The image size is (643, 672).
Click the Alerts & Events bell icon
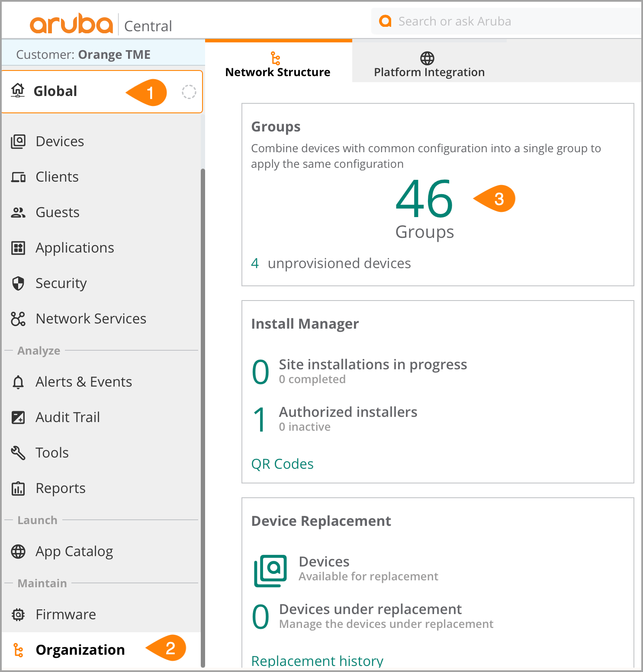[x=18, y=382]
